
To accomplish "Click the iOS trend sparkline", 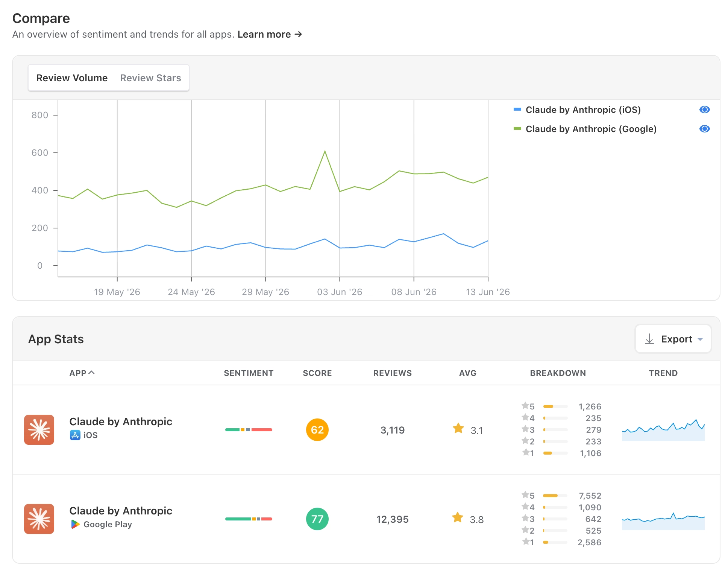I will pos(663,430).
